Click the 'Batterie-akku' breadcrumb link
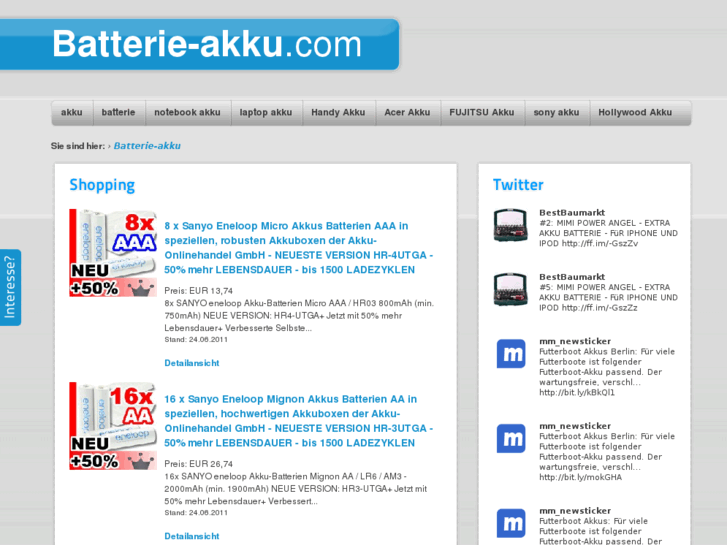The width and height of the screenshot is (727, 545). tap(147, 146)
